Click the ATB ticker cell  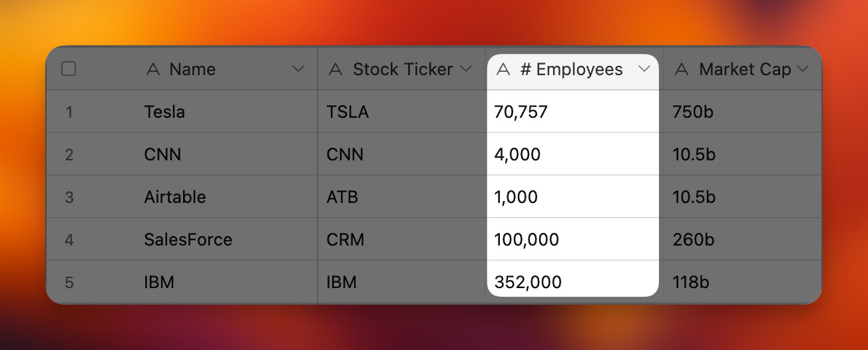(342, 197)
